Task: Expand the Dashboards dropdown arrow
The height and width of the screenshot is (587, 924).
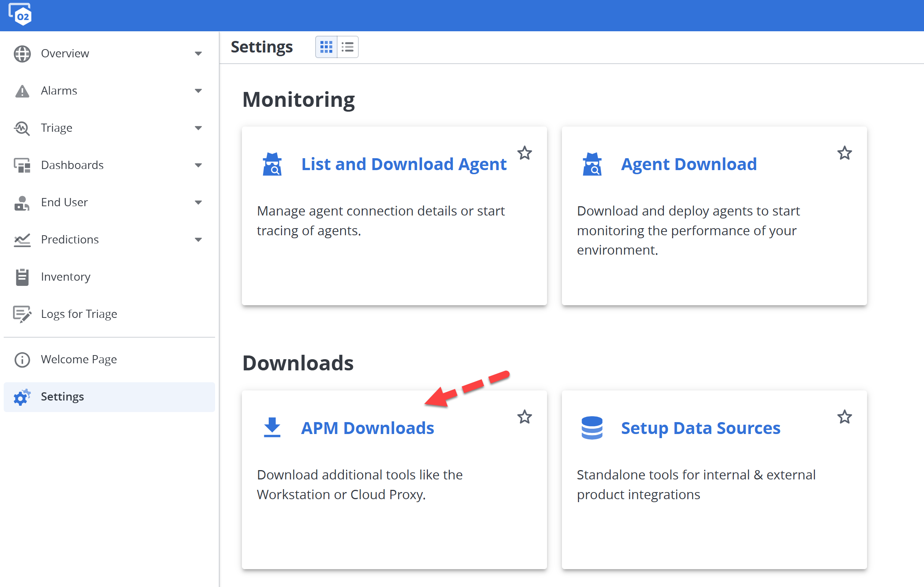Action: point(198,166)
